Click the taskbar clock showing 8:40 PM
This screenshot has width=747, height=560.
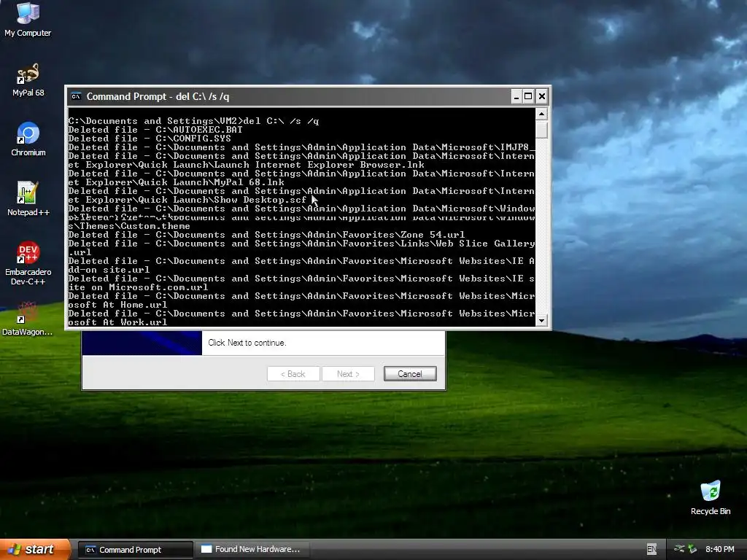pyautogui.click(x=719, y=549)
